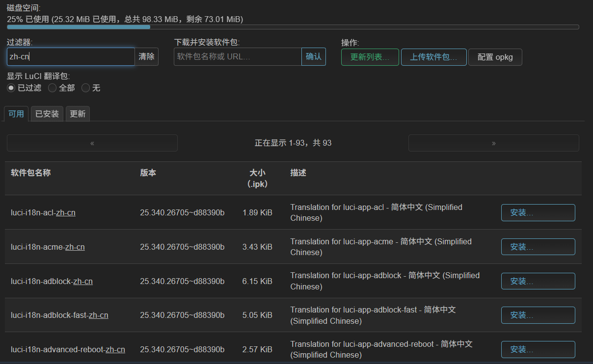Image resolution: width=593 pixels, height=364 pixels.
Task: Select the 无 radio option
Action: [85, 88]
